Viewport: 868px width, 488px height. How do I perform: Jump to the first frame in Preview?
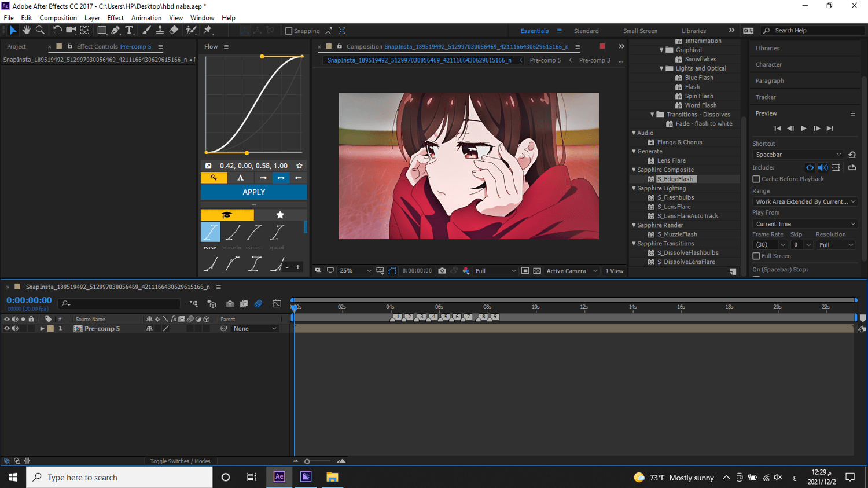(x=778, y=129)
